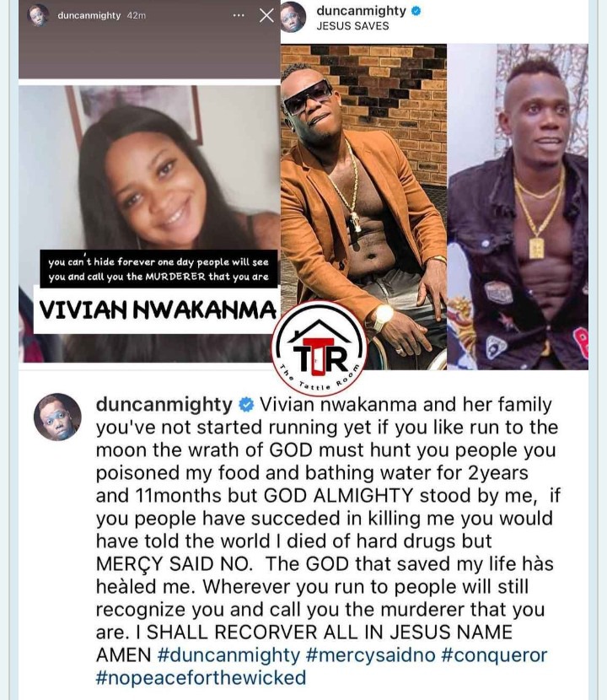Tap the story username duncanmighty
607x700 pixels.
[89, 15]
